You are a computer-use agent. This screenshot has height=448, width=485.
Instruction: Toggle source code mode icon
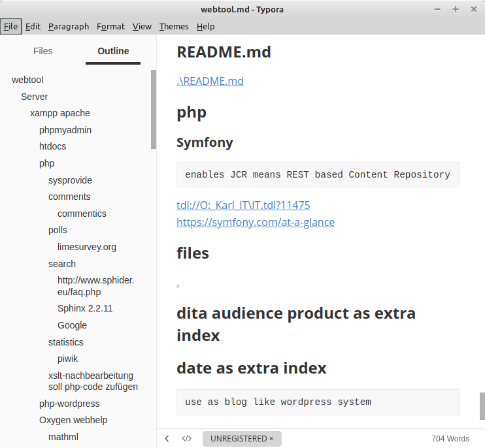click(x=186, y=438)
